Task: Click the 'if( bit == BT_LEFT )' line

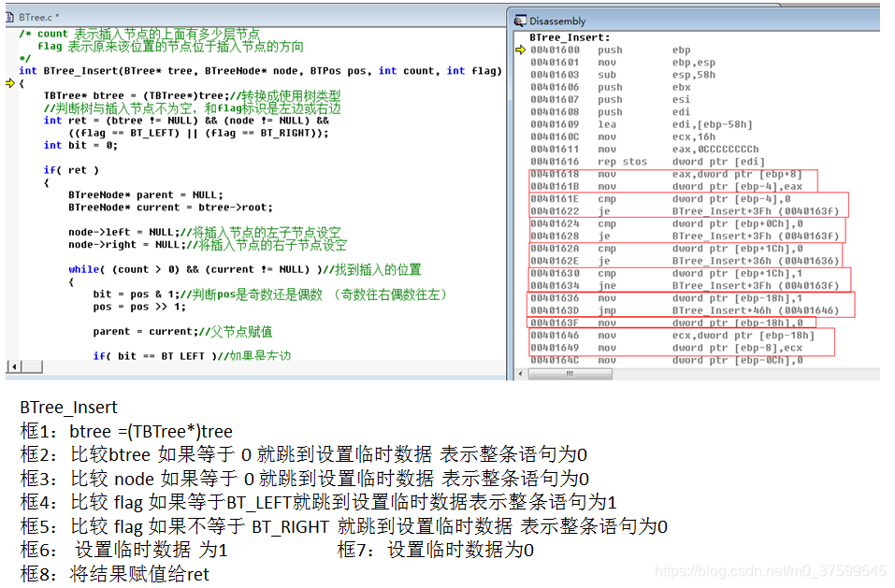Action: pos(192,356)
